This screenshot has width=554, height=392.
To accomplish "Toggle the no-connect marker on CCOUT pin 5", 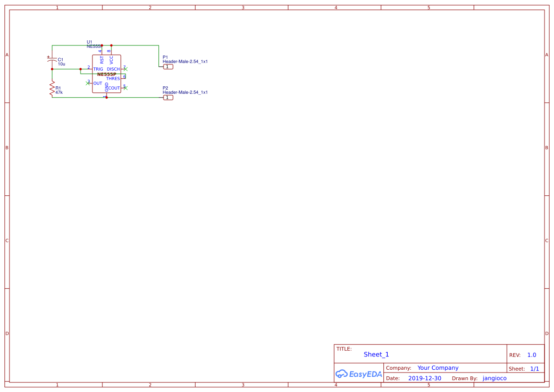I will [x=126, y=88].
